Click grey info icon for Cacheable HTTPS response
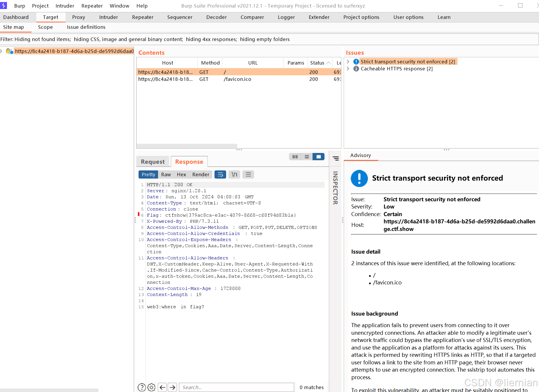Viewport: 539px width, 392px height. pos(356,69)
